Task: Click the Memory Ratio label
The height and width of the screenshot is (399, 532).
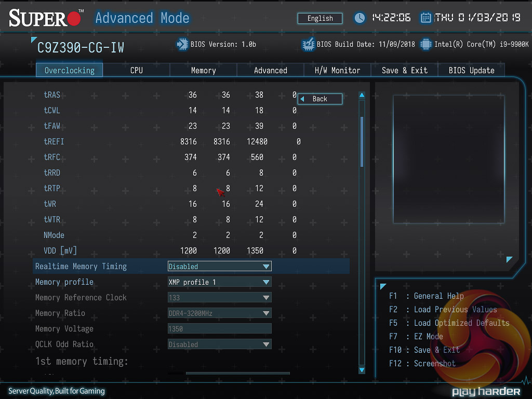Action: pos(60,313)
